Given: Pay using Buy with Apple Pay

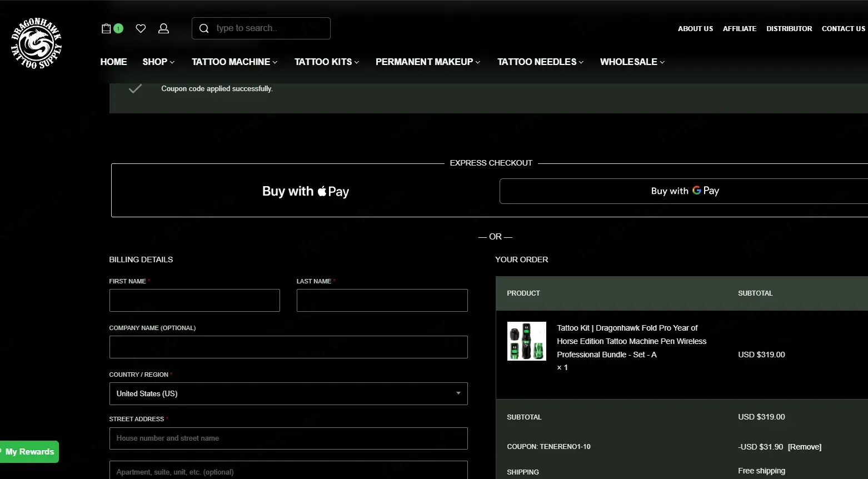Looking at the screenshot, I should click(306, 191).
